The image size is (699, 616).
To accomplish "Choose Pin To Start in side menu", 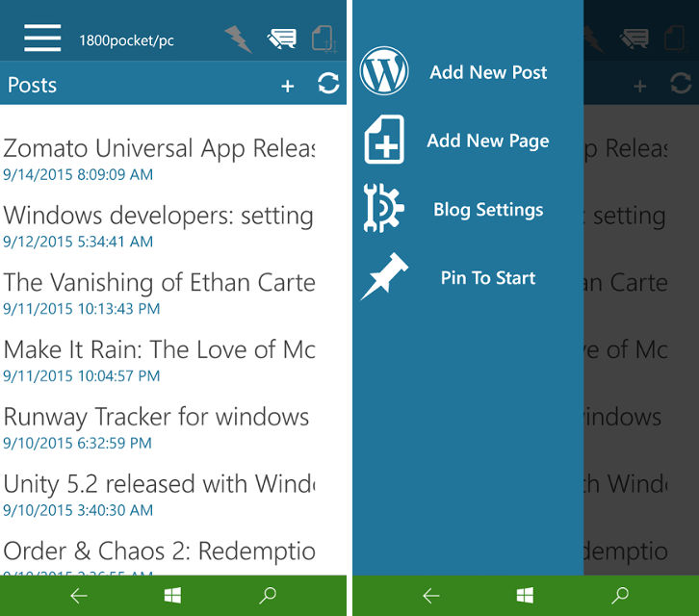I will pyautogui.click(x=488, y=278).
